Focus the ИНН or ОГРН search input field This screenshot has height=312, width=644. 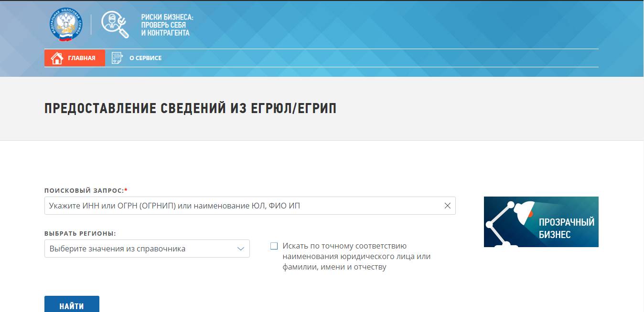(x=250, y=206)
